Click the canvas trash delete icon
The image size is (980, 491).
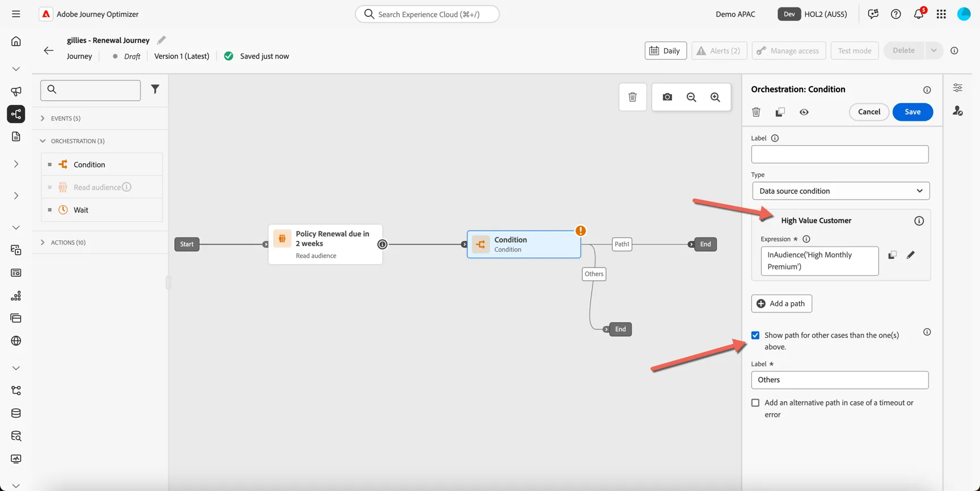(633, 97)
